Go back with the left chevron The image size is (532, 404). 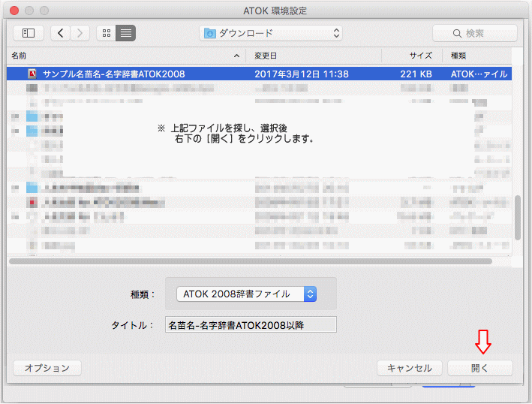click(x=60, y=33)
